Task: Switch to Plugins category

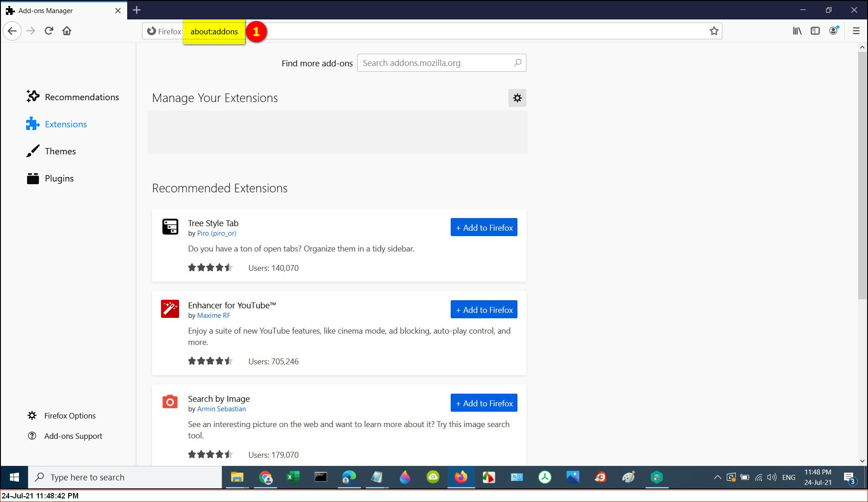Action: pyautogui.click(x=50, y=178)
